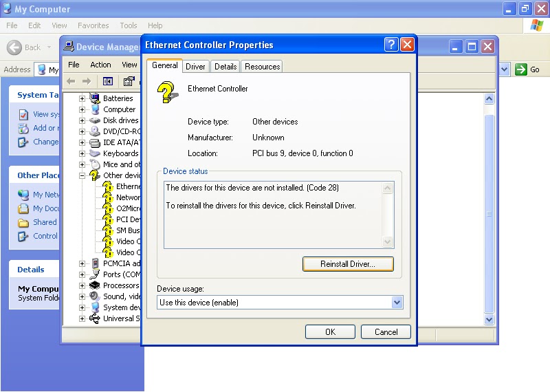Expand the PCMCIA adapters node

click(x=82, y=263)
